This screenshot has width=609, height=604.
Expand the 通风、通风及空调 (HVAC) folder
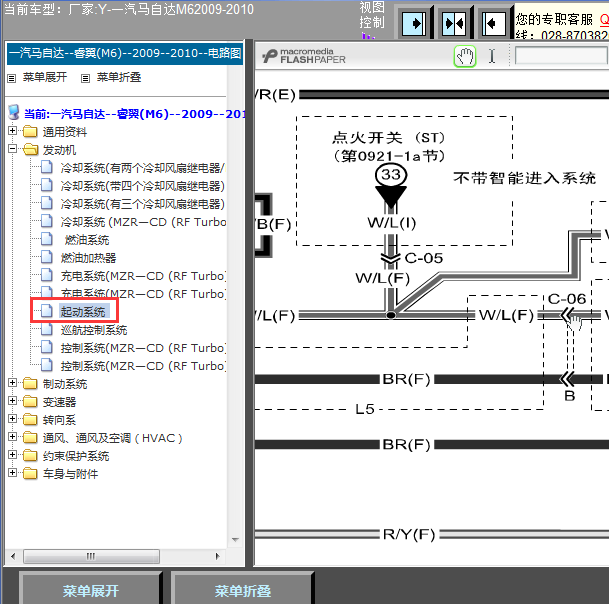pyautogui.click(x=12, y=437)
